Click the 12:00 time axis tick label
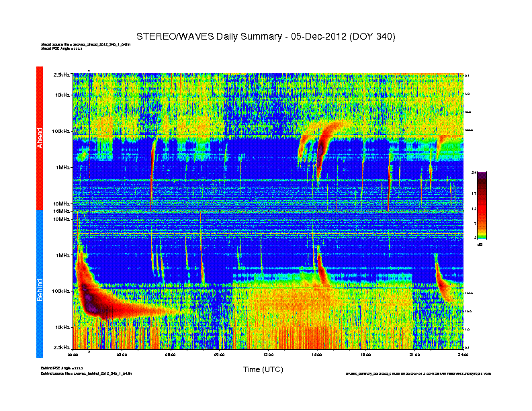This screenshot has height=411, width=532. [268, 354]
